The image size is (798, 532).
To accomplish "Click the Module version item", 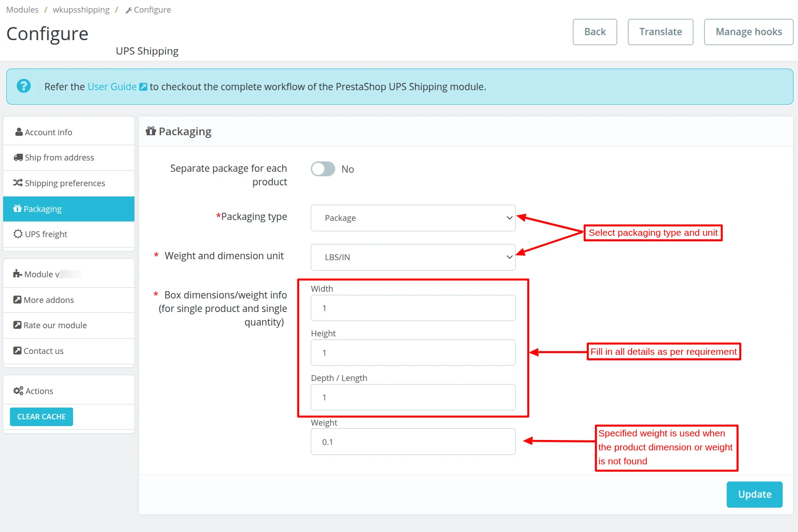I will (x=69, y=274).
